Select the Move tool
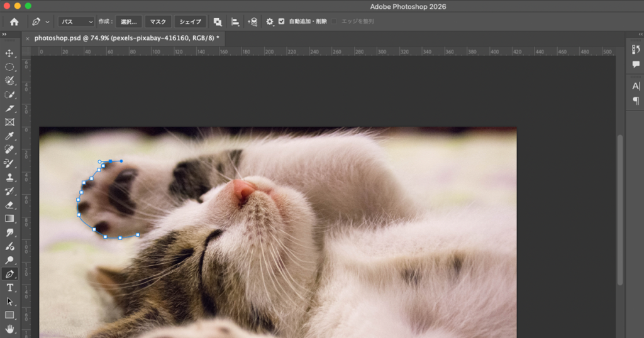 click(9, 53)
